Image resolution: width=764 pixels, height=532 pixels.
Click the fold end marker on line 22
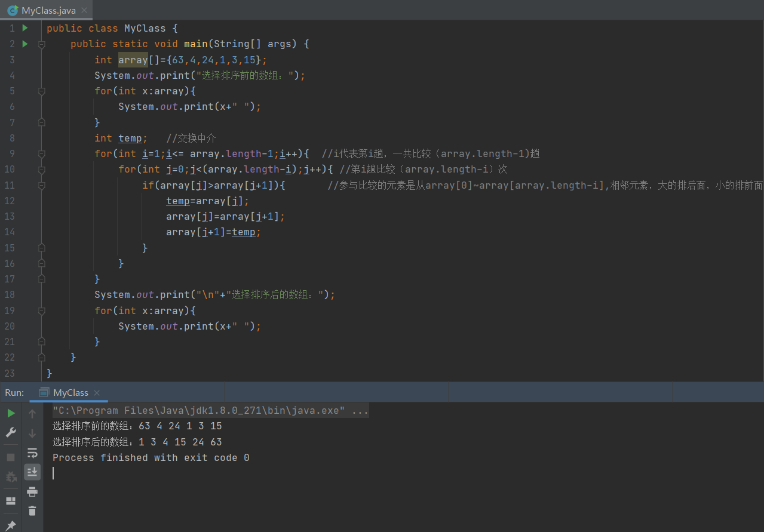(41, 357)
